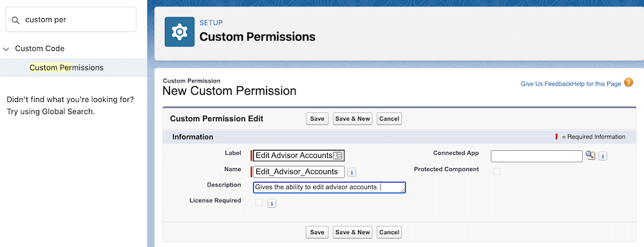Image resolution: width=644 pixels, height=247 pixels.
Task: Click the Required Information legend text
Action: [594, 137]
